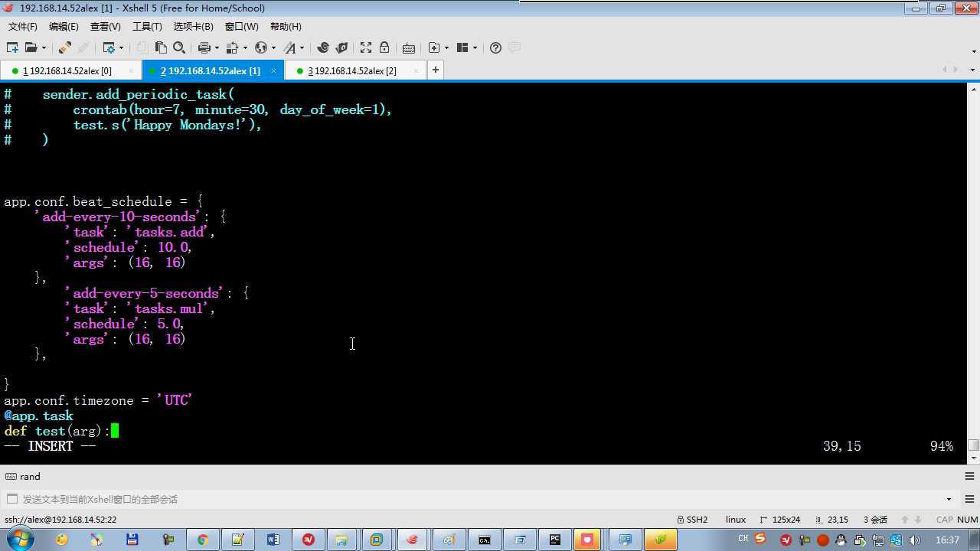Open the 帮助(H) menu

click(286, 26)
